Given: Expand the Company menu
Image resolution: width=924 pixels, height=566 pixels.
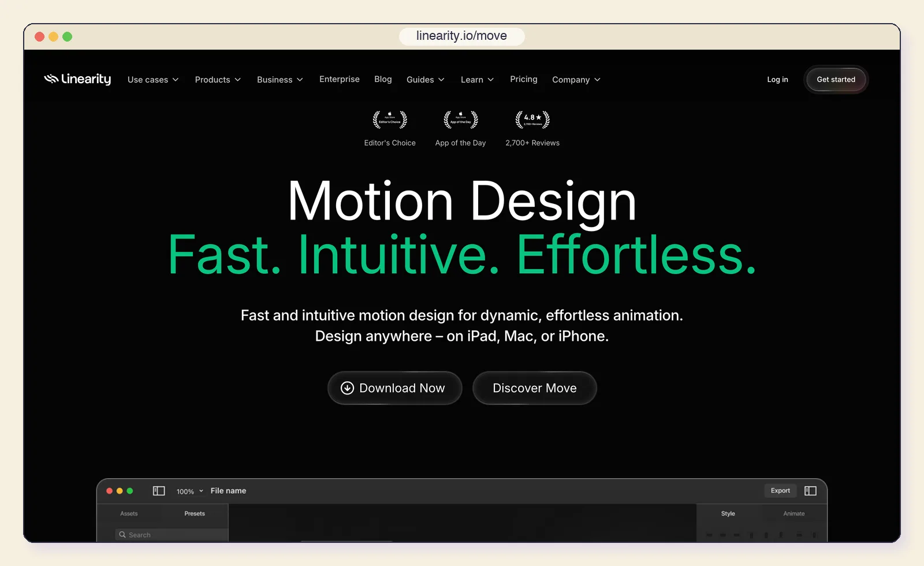Looking at the screenshot, I should coord(576,80).
